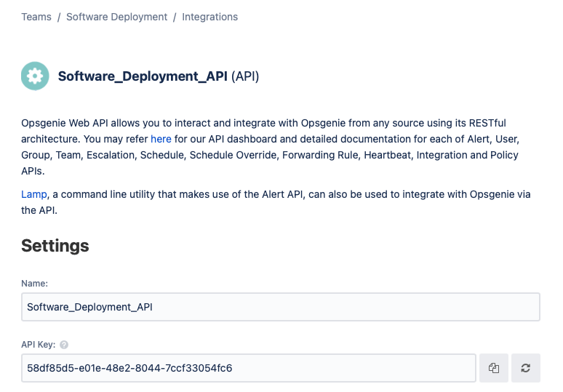
Task: Open the API Key help tooltip icon
Action: click(x=64, y=345)
